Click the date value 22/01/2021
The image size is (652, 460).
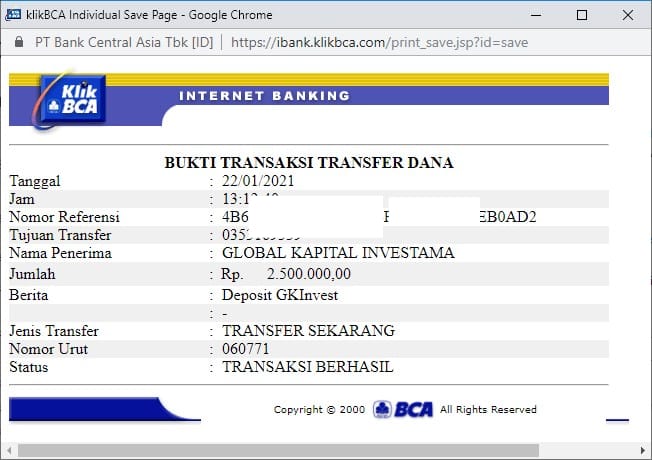click(258, 181)
